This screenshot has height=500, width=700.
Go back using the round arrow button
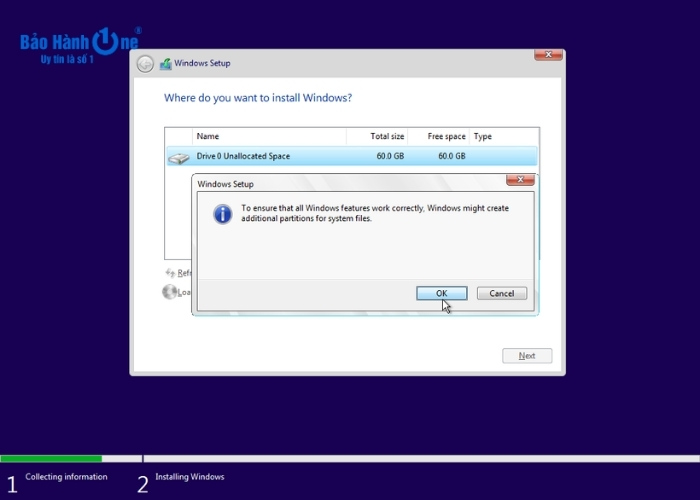(145, 64)
